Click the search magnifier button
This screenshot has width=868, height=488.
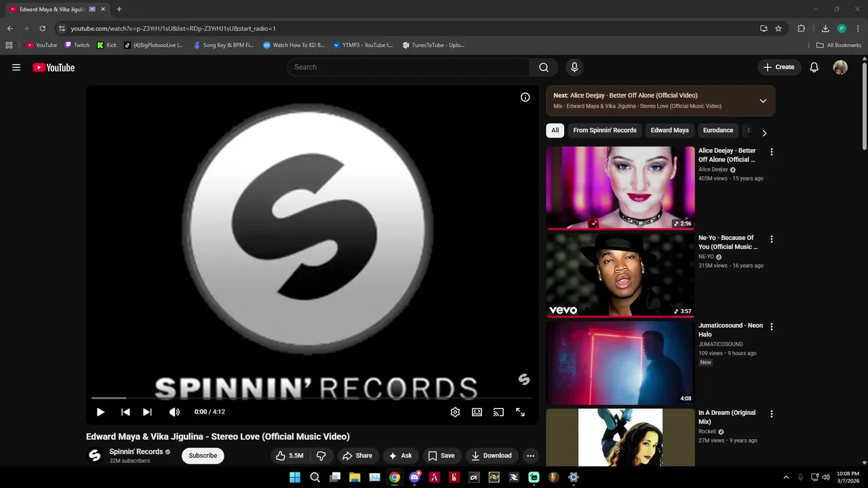click(x=544, y=67)
